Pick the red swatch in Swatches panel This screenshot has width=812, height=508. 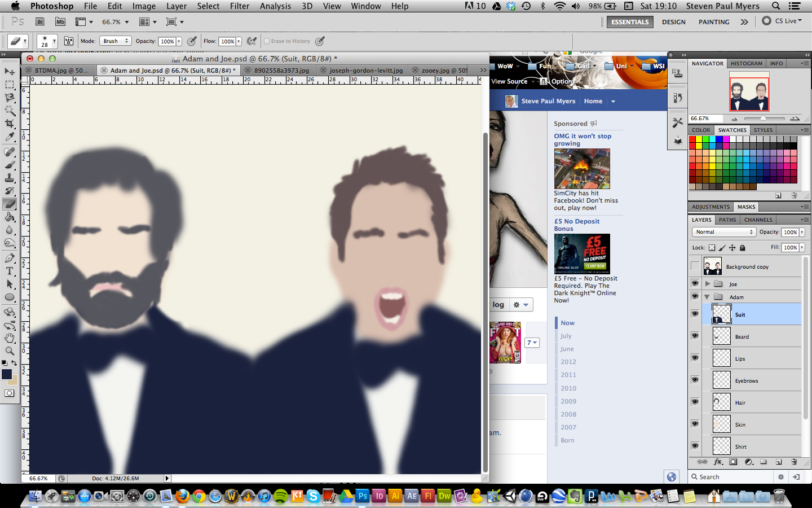click(x=692, y=139)
